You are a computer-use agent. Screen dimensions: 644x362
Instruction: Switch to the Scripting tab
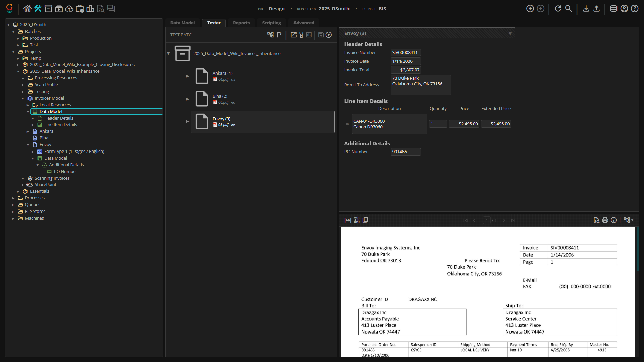[x=271, y=23]
